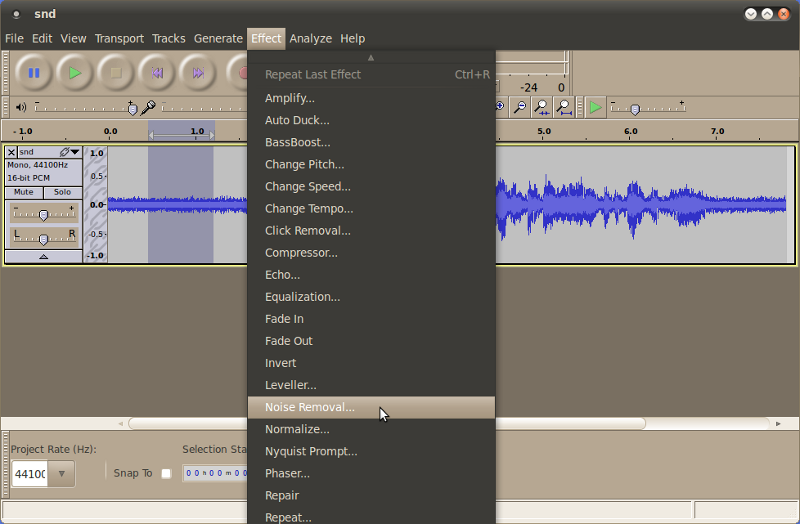800x524 pixels.
Task: Solo the snd track
Action: pyautogui.click(x=62, y=192)
